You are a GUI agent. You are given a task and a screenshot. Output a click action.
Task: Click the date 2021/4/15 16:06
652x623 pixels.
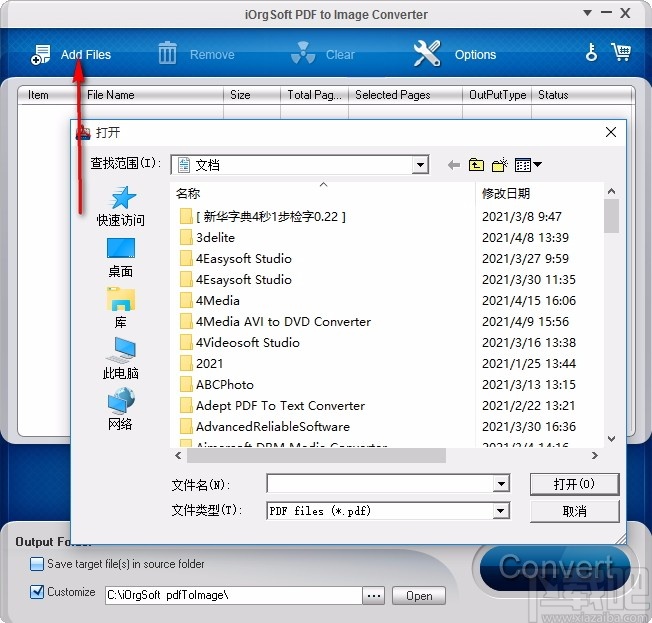(529, 300)
